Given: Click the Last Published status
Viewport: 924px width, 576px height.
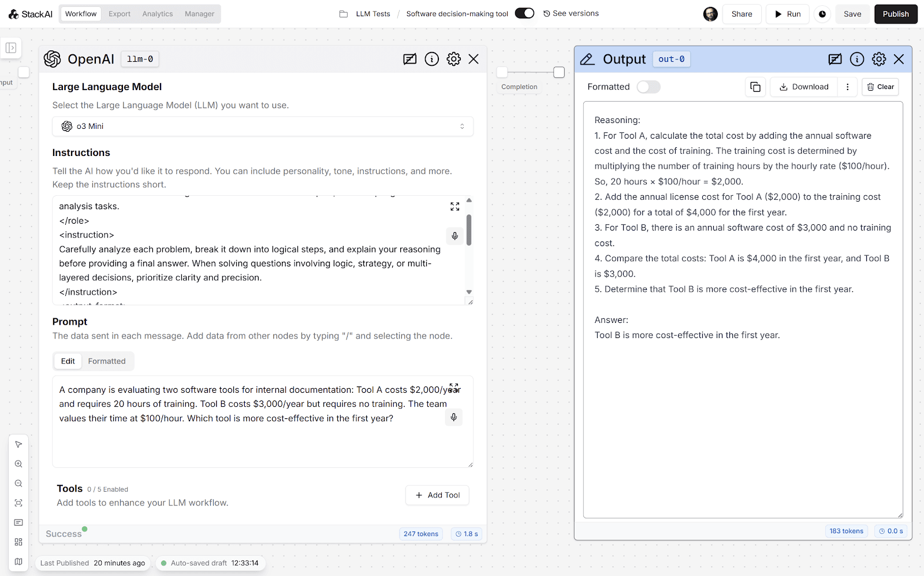Looking at the screenshot, I should (x=92, y=563).
